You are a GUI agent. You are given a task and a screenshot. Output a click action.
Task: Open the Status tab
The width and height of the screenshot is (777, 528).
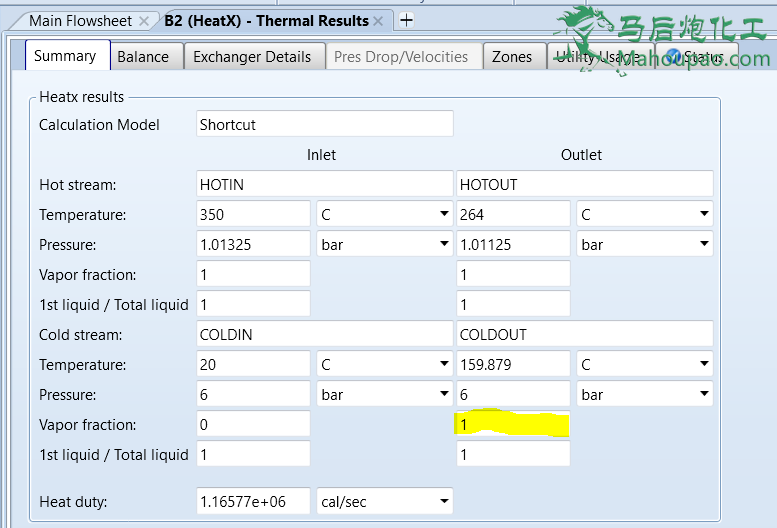point(702,57)
